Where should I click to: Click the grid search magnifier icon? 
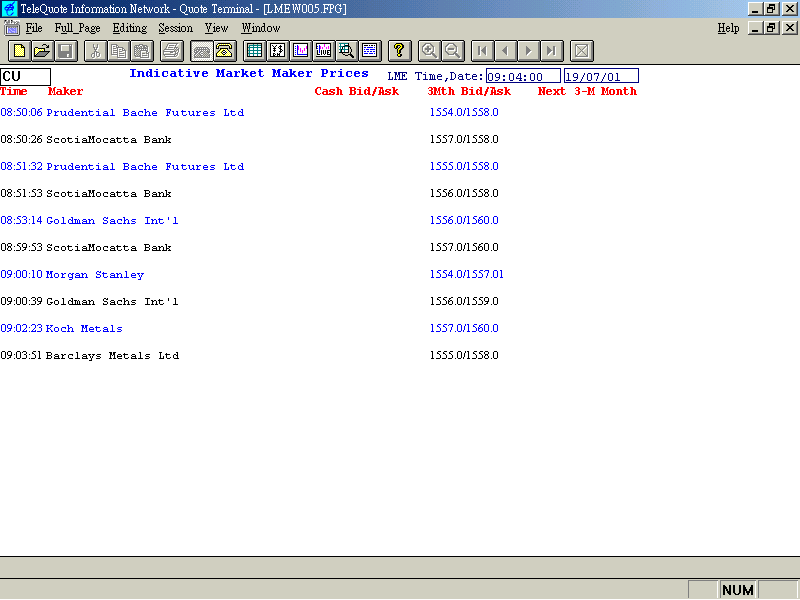[346, 51]
